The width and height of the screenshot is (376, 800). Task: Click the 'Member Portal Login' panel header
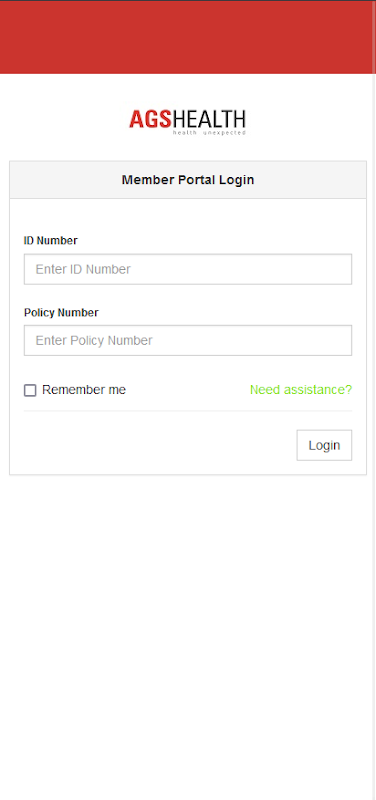pos(188,180)
